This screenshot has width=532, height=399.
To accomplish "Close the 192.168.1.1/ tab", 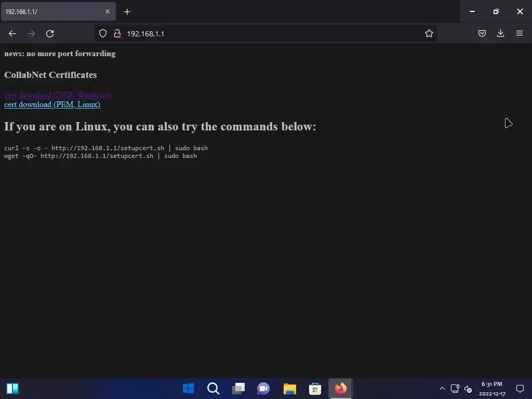I will pyautogui.click(x=108, y=11).
